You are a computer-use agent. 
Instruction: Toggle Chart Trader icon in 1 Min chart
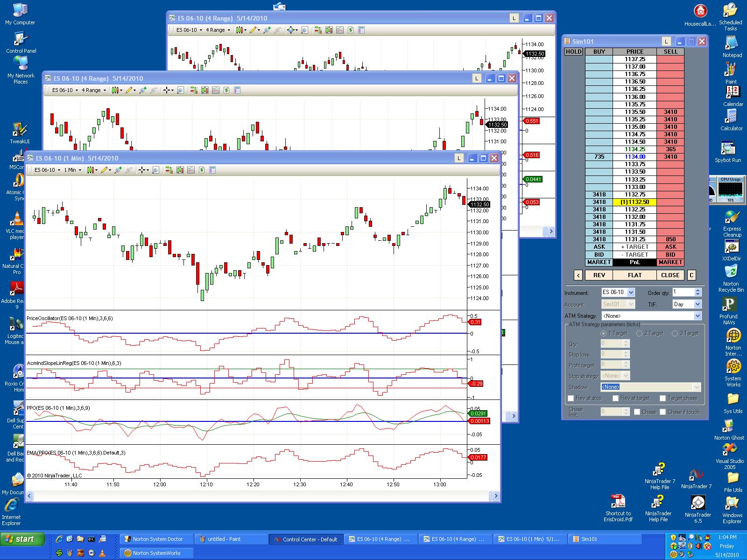(169, 170)
